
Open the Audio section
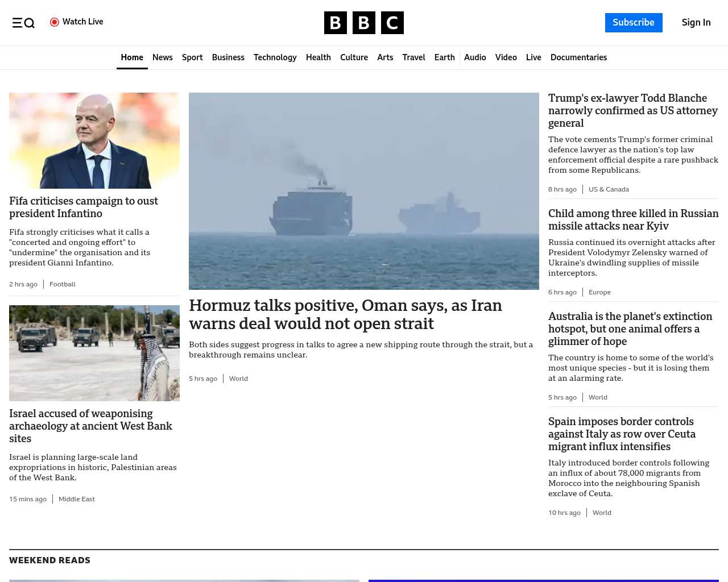475,57
